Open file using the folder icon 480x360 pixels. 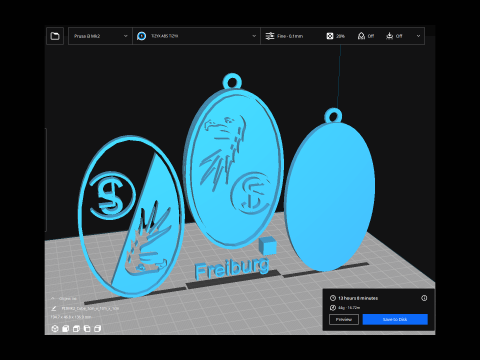click(x=55, y=36)
